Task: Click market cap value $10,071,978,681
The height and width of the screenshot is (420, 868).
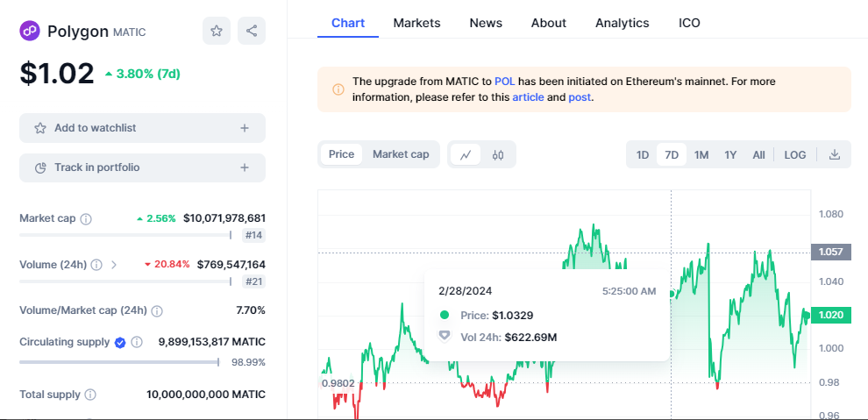Action: pyautogui.click(x=224, y=218)
